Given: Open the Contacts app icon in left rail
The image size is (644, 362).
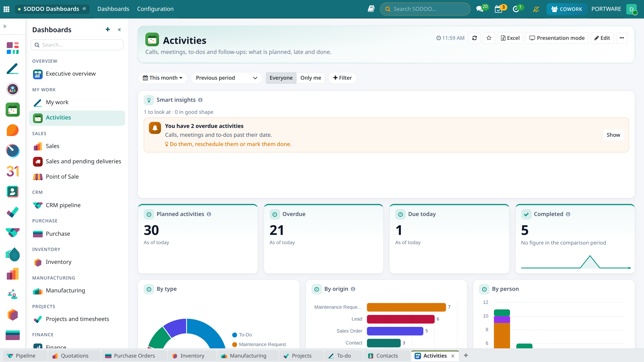Looking at the screenshot, I should tap(12, 192).
